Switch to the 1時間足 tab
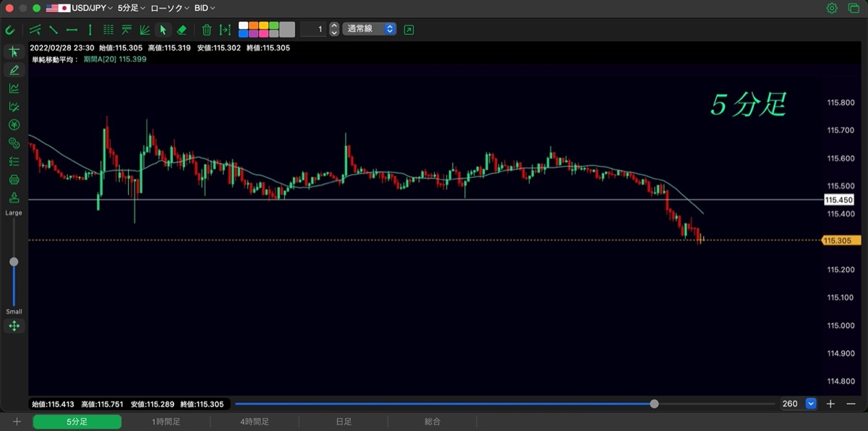868x431 pixels. point(166,422)
